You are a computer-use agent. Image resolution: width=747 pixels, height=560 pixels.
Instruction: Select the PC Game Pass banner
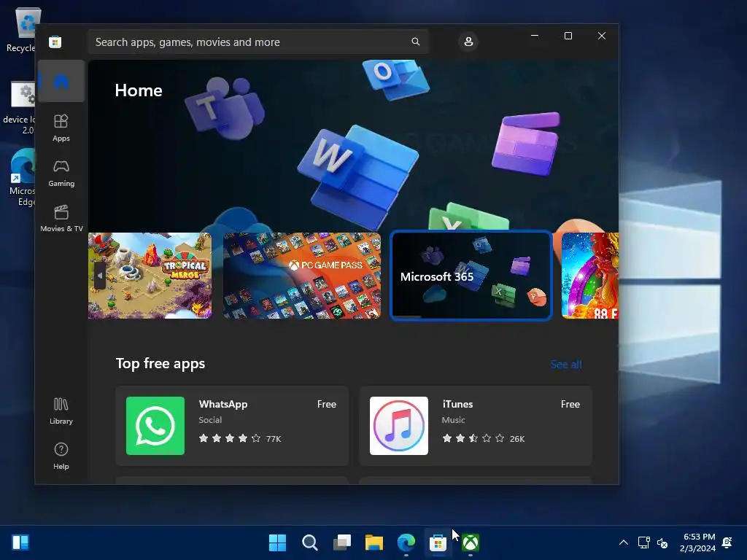(302, 276)
